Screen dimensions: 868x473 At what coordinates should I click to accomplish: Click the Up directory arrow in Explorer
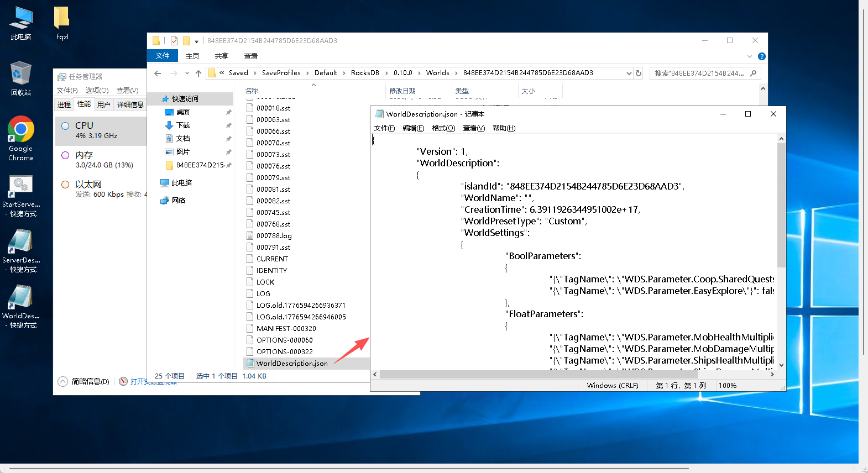(198, 73)
